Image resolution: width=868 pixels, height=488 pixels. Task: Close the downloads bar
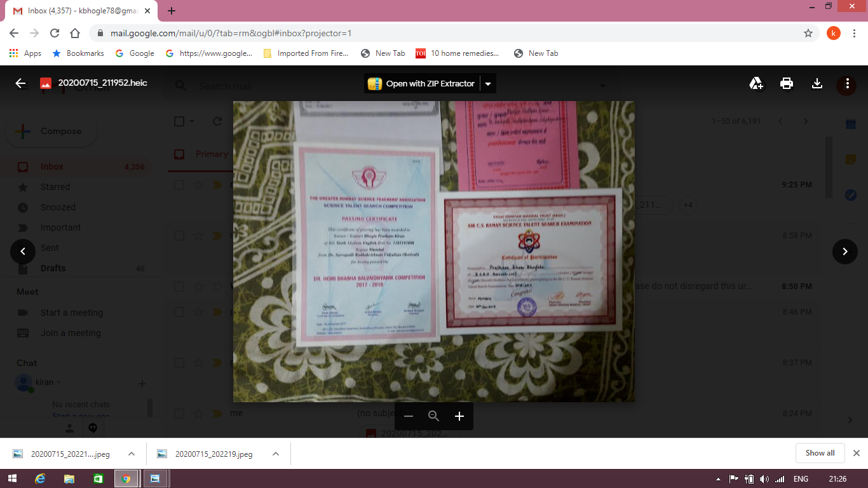pyautogui.click(x=856, y=453)
